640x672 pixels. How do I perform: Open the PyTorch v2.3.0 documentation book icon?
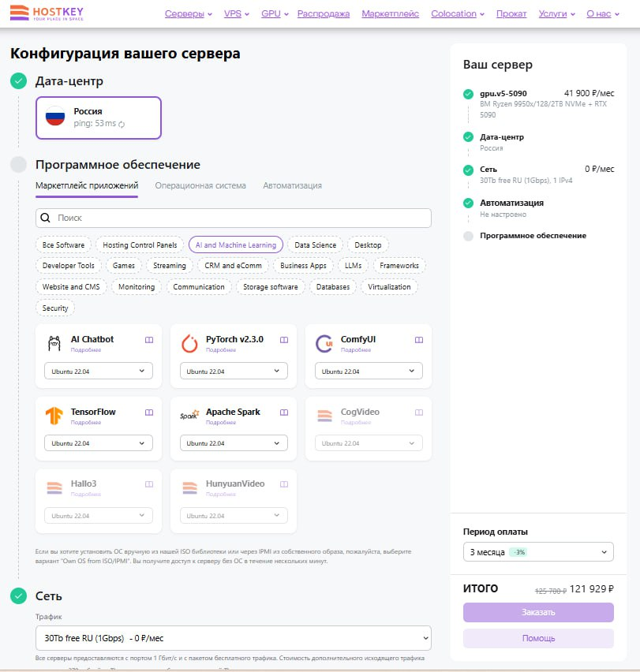(x=284, y=340)
